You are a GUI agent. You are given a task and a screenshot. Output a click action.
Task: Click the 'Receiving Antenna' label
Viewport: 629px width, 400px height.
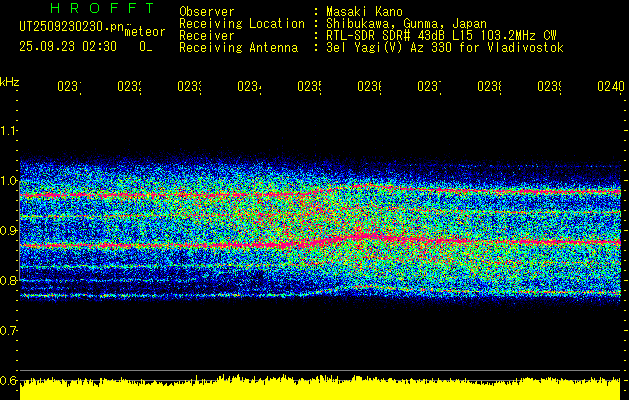pyautogui.click(x=239, y=48)
